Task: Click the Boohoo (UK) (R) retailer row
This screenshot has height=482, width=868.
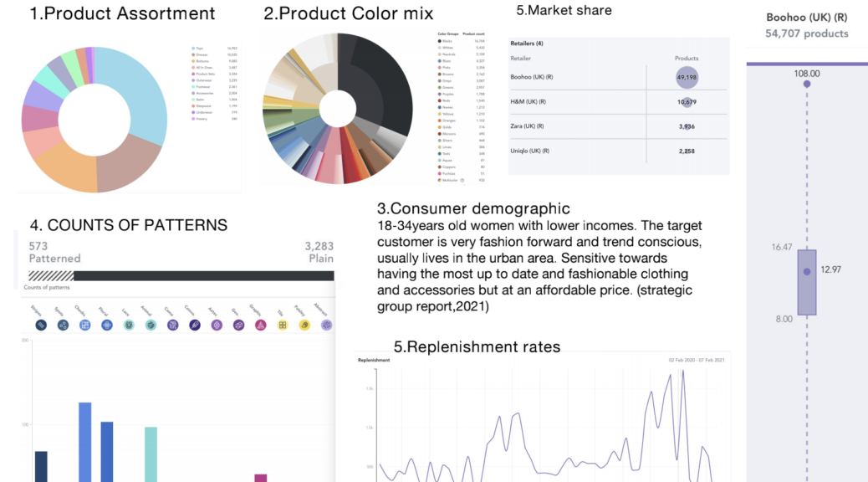Action: (x=618, y=77)
